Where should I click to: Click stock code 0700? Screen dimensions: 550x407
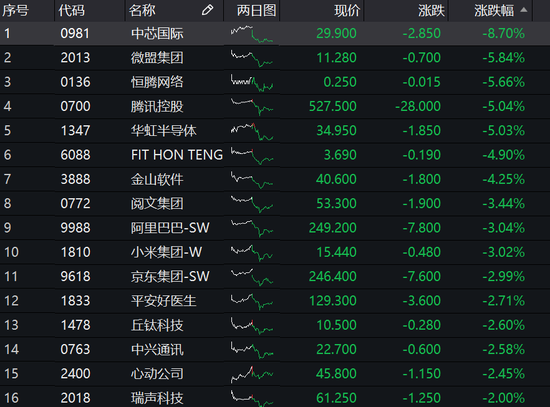coord(75,106)
